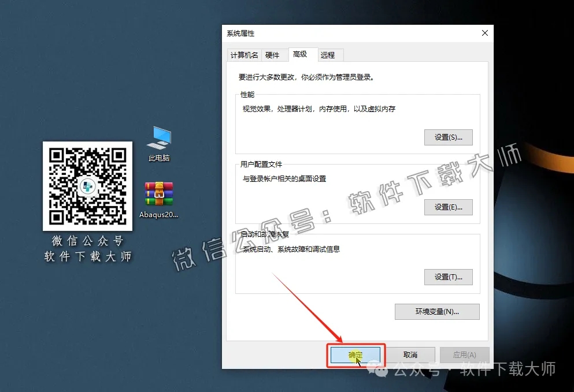Click the WeChat QR code image

tap(87, 186)
